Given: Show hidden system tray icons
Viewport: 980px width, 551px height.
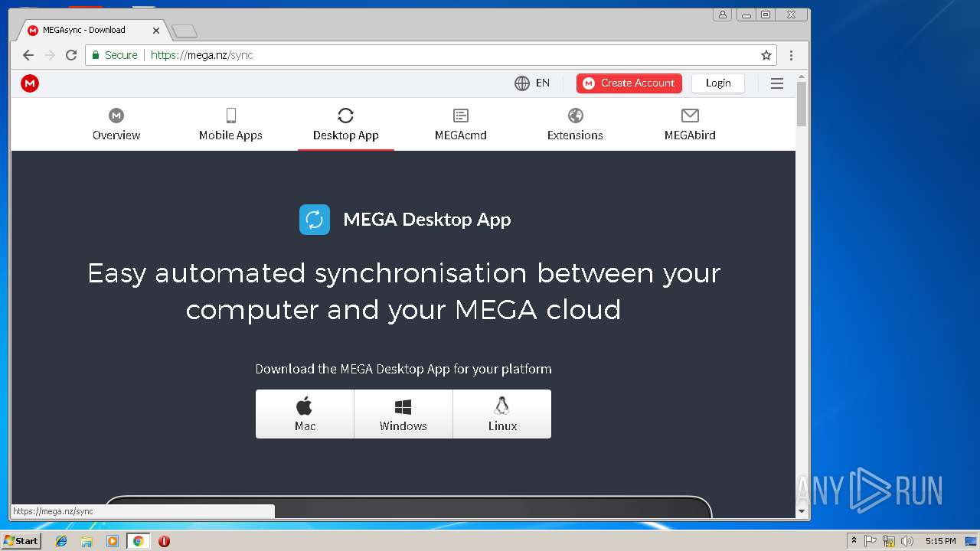Looking at the screenshot, I should 854,541.
